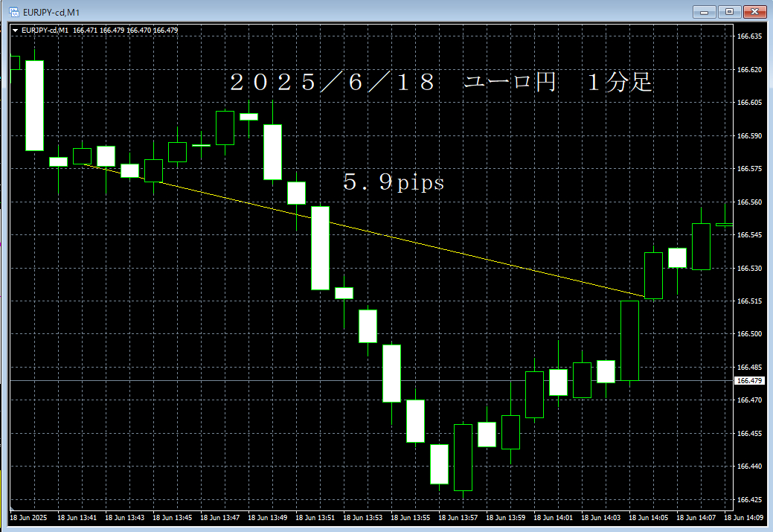The image size is (773, 532).
Task: Restore down the EURJPY-cd,M1 chart window
Action: click(x=729, y=12)
